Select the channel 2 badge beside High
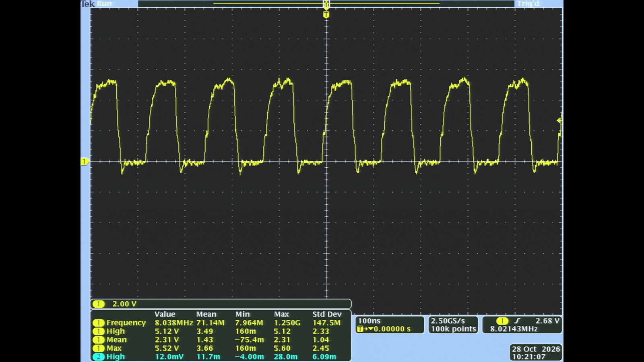 [x=99, y=357]
